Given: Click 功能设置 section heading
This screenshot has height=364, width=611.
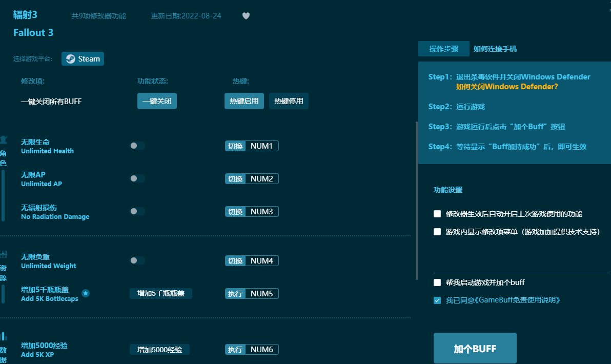Looking at the screenshot, I should point(448,190).
